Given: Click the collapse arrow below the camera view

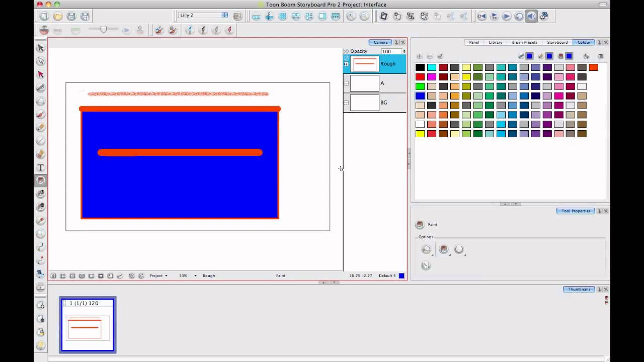Looking at the screenshot, I should coord(324,283).
